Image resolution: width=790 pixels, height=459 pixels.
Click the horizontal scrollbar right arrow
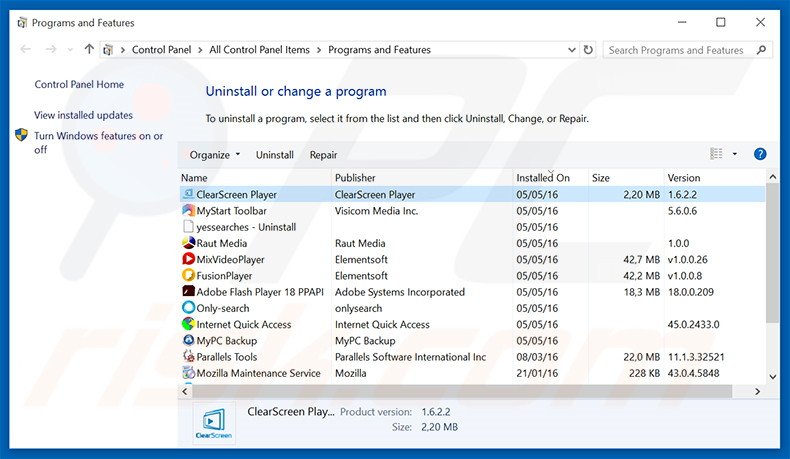coord(757,391)
